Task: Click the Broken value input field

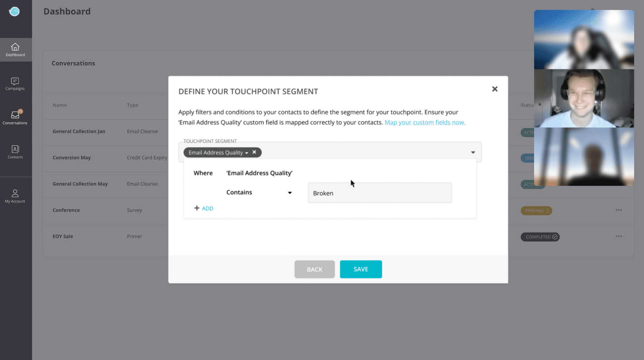Action: [x=380, y=193]
